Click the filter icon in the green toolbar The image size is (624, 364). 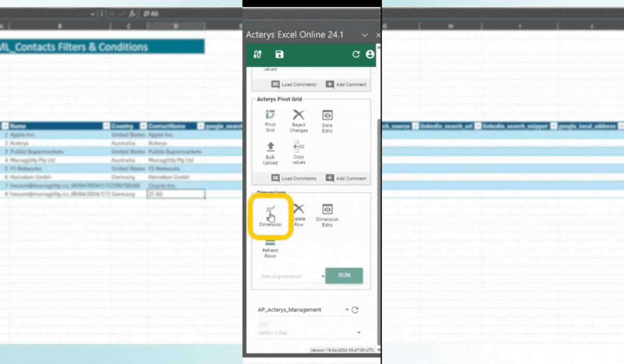click(x=257, y=54)
